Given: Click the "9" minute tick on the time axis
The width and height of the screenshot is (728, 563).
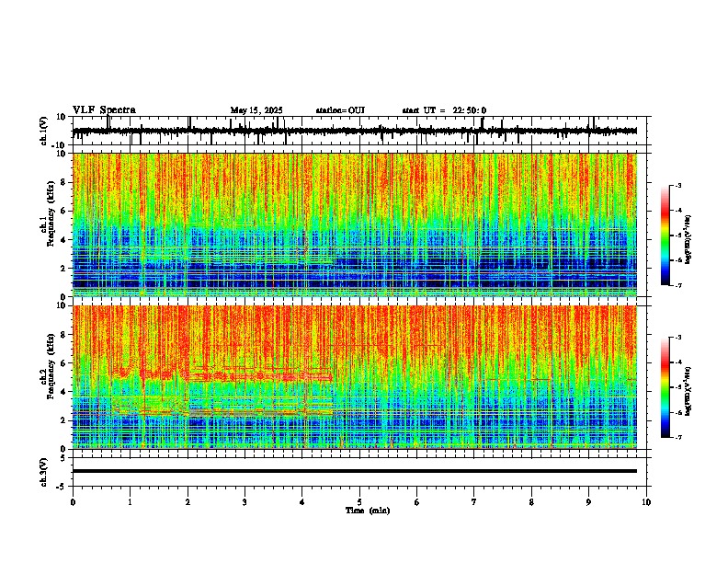Looking at the screenshot, I should pyautogui.click(x=588, y=502).
